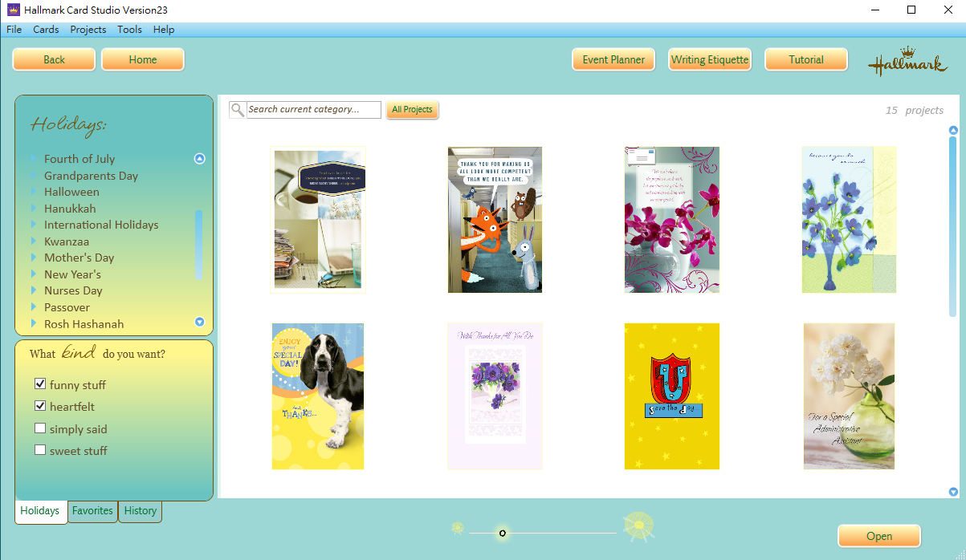Select Kwanzaa label in holidays list
The height and width of the screenshot is (560, 966).
[x=67, y=241]
